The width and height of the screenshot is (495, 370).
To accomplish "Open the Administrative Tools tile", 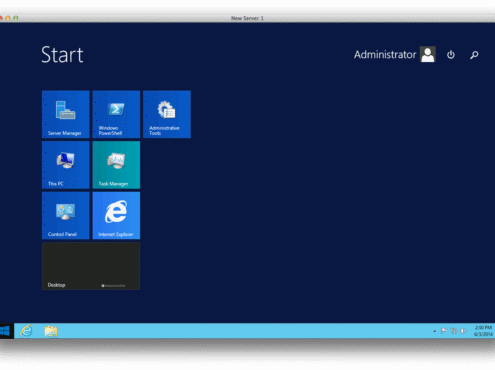I will tap(167, 114).
